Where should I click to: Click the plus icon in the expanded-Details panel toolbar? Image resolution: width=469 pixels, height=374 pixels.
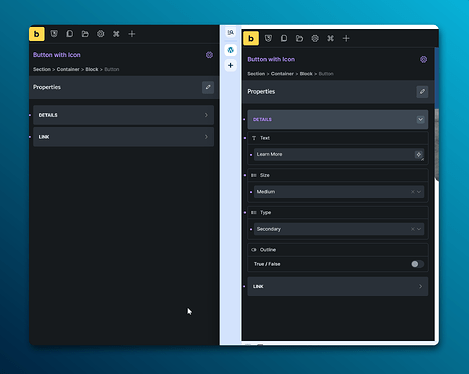(346, 38)
